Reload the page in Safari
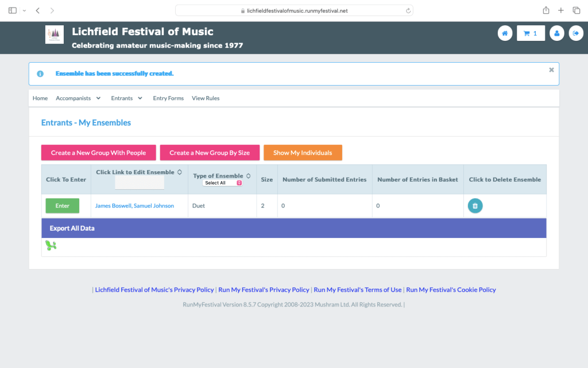The image size is (588, 368). pyautogui.click(x=408, y=10)
